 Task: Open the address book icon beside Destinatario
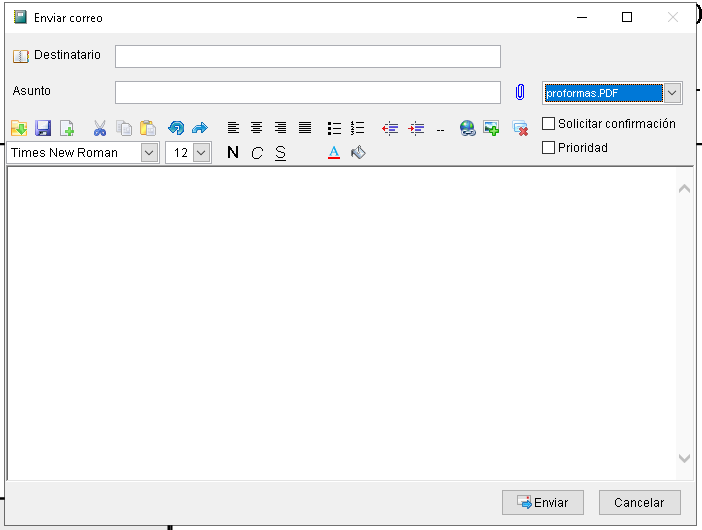coord(21,56)
